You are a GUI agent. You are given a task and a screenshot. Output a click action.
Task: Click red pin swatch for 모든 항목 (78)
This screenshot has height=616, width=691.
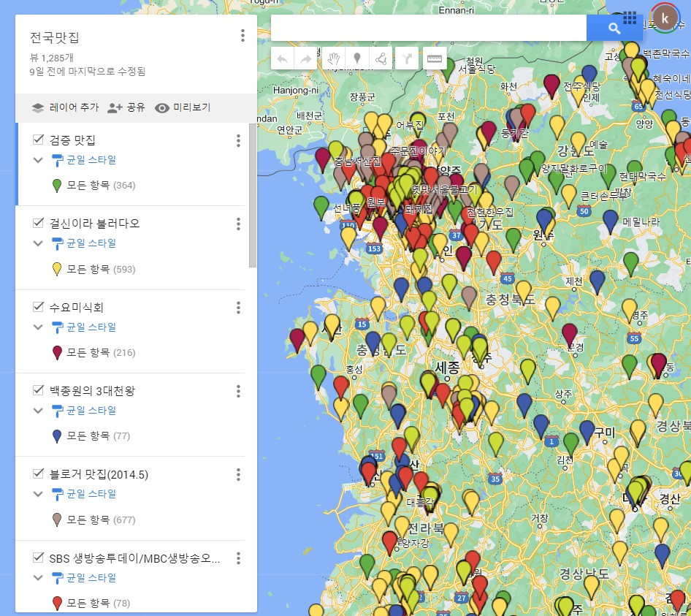click(57, 604)
